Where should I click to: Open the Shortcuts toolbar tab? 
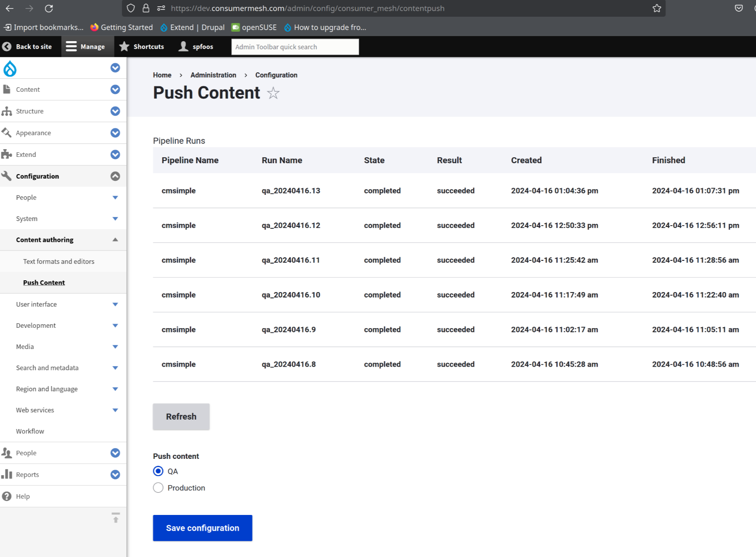[x=142, y=47]
